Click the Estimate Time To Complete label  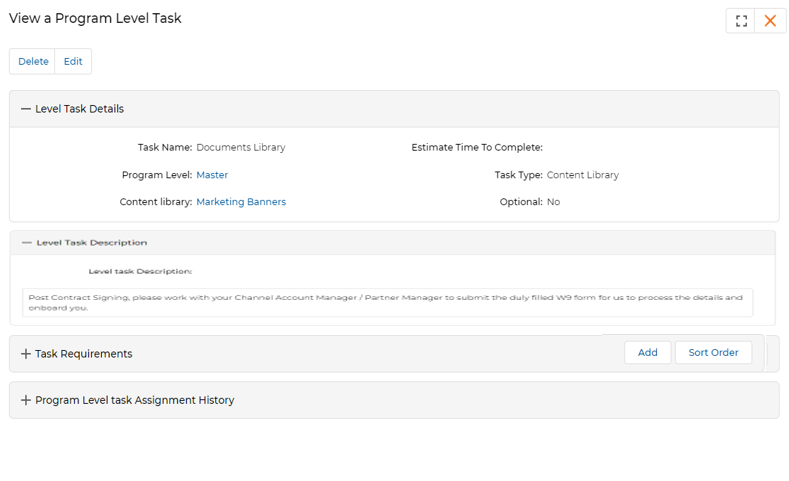[477, 147]
